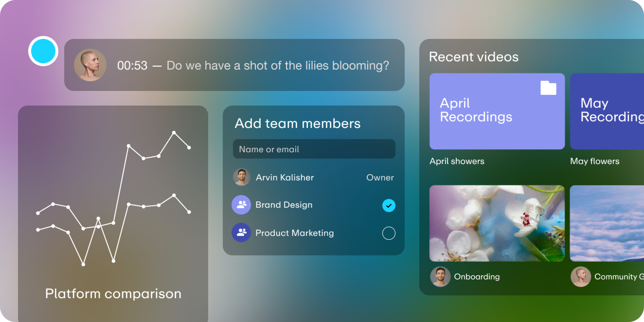This screenshot has height=322, width=644.
Task: Click Arvin Kalisher's profile avatar
Action: 241,177
